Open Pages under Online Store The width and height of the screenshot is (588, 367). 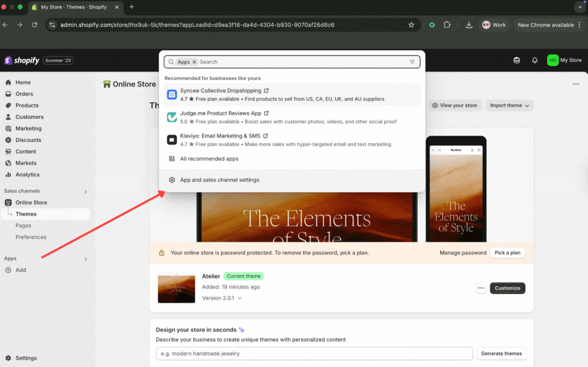[23, 225]
